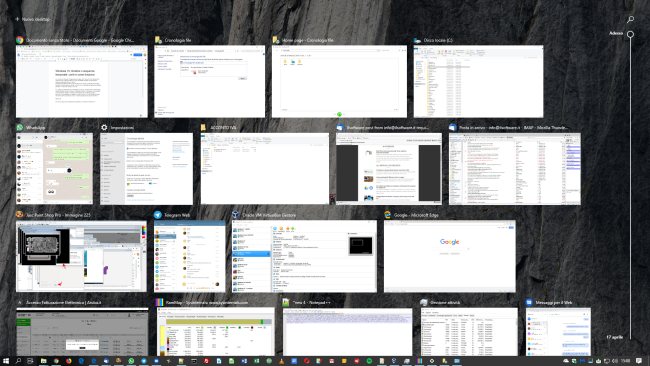Click gear icon beside Impostazioni window title

[104, 128]
